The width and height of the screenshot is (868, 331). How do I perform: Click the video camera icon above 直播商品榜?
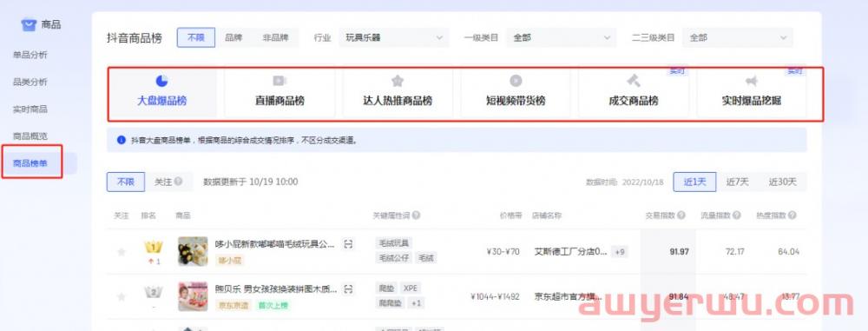279,81
